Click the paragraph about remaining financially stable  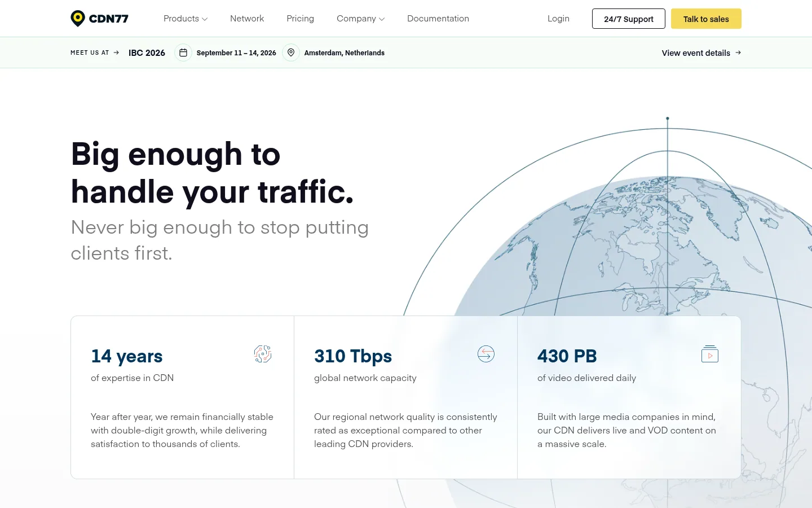coord(182,430)
